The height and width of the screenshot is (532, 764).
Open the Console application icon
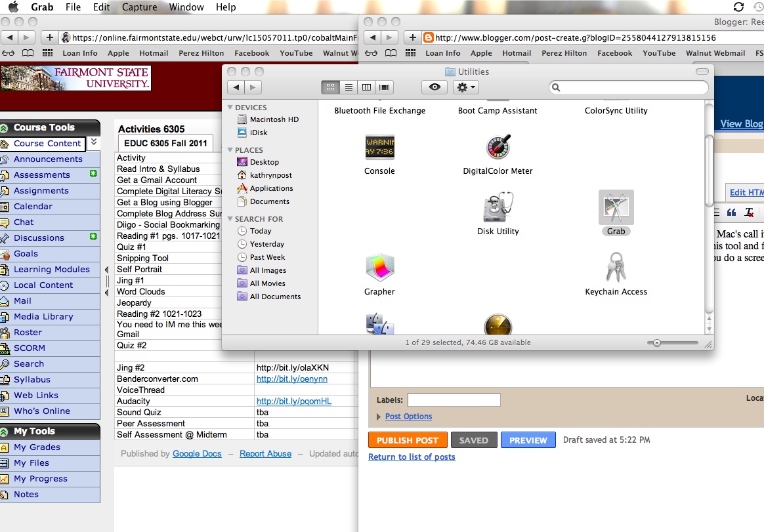(x=379, y=147)
